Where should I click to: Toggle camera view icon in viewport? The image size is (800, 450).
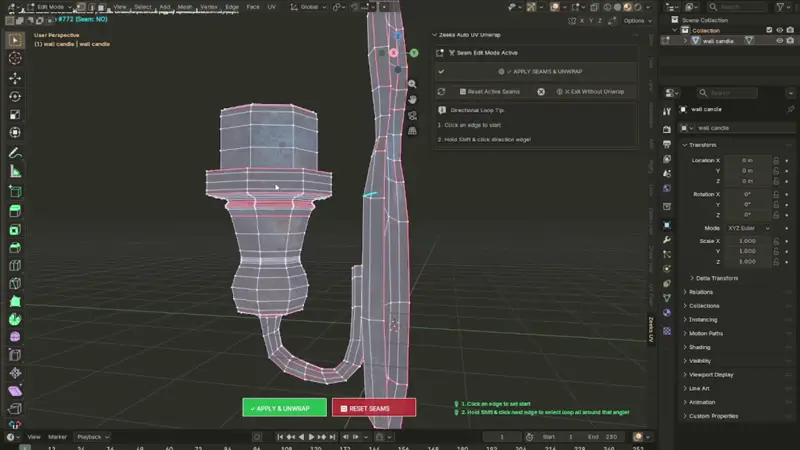click(412, 115)
